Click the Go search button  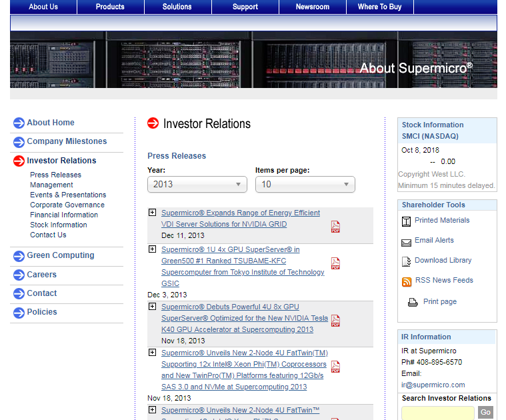point(485,412)
